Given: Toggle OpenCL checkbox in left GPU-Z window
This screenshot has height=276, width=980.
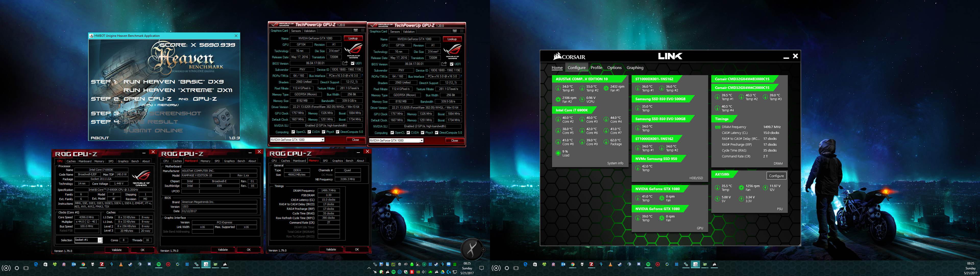Looking at the screenshot, I should [293, 132].
